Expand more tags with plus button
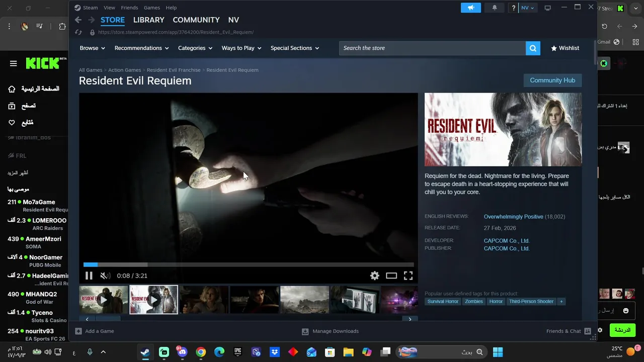Image resolution: width=644 pixels, height=362 pixels. (x=561, y=302)
